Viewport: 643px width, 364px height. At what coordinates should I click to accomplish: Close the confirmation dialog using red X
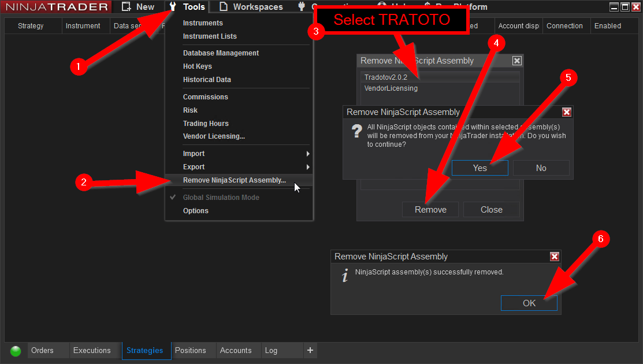pos(566,112)
